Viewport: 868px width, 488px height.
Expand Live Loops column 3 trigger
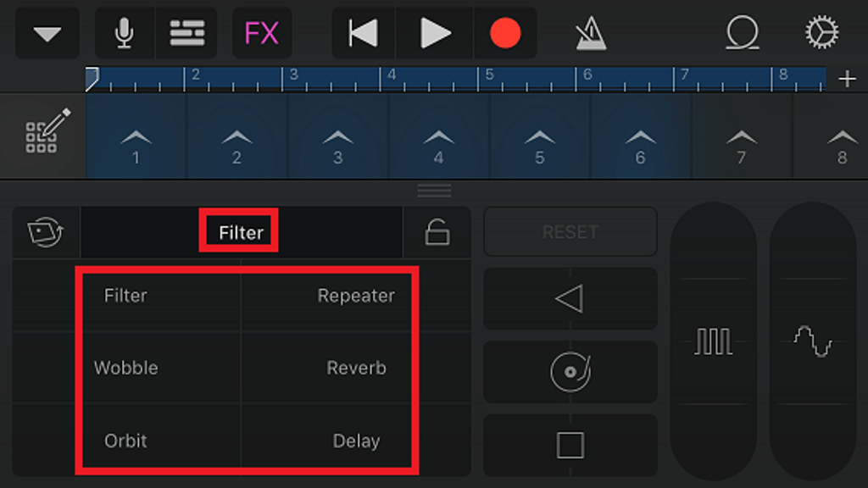coord(337,136)
